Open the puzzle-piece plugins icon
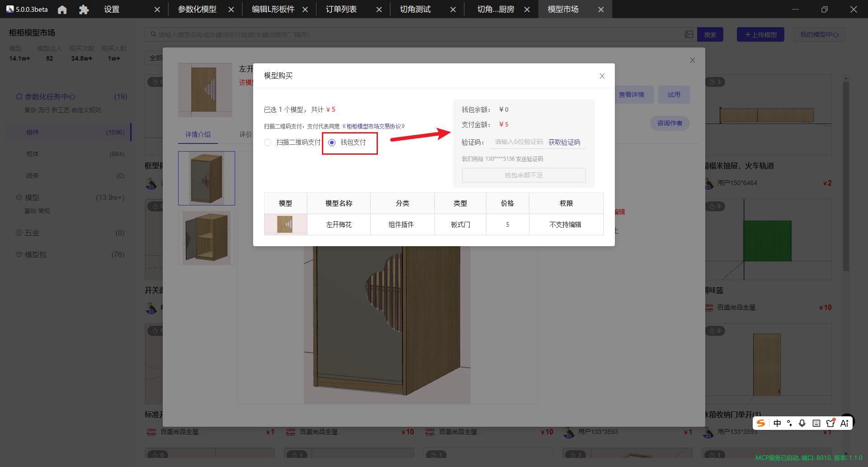The height and width of the screenshot is (467, 868). coord(84,10)
